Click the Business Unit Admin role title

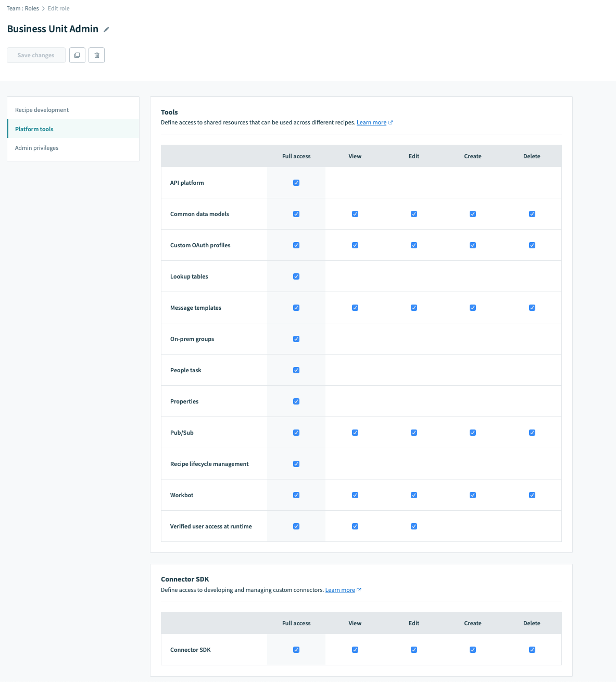pos(53,29)
